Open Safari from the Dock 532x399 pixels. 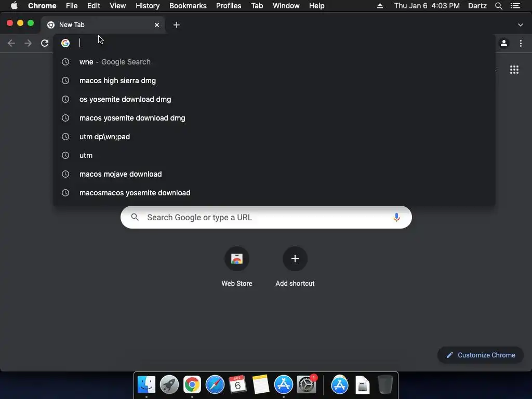(x=215, y=385)
